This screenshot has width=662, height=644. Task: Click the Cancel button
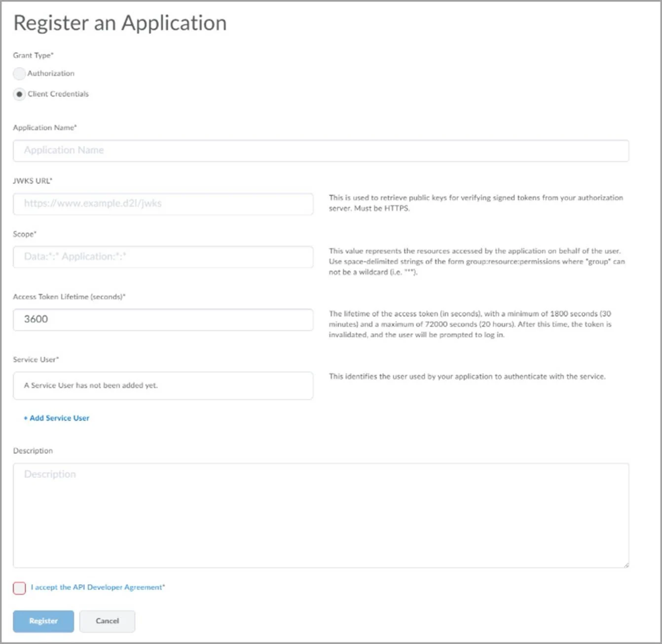pos(107,621)
